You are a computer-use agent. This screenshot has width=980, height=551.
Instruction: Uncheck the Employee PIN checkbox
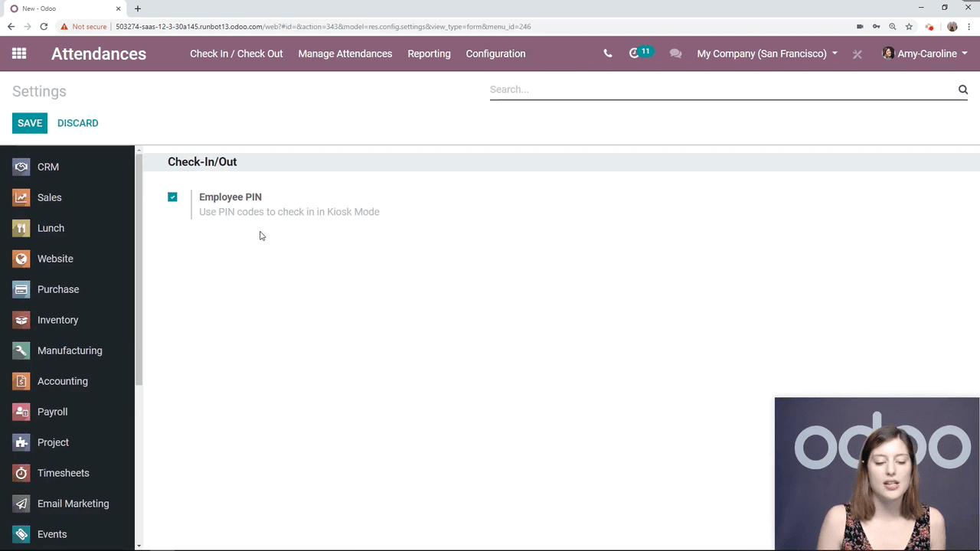172,197
